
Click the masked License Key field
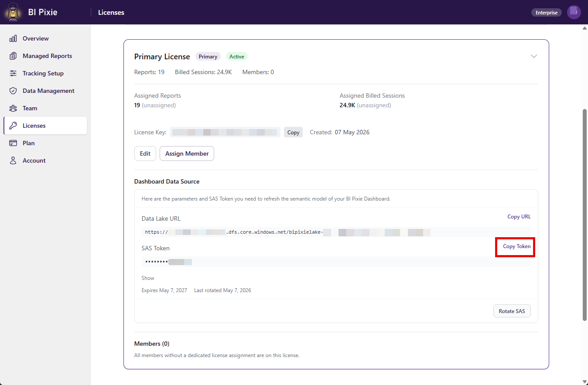[225, 132]
